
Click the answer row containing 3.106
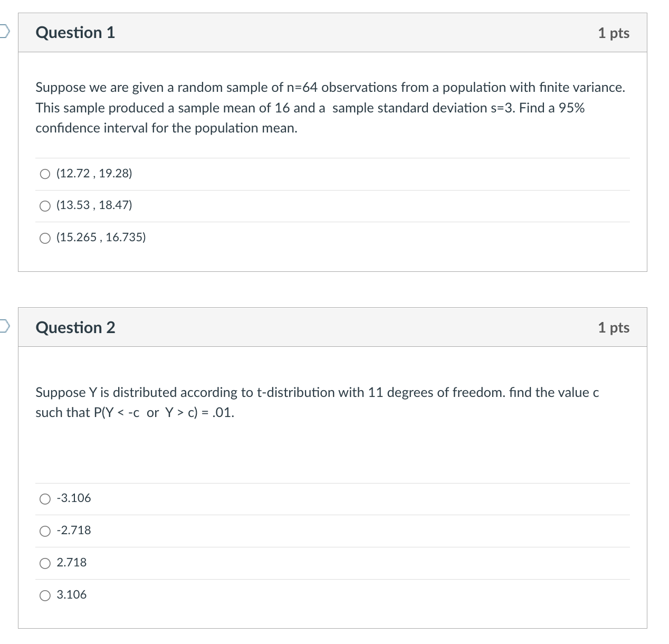(x=317, y=595)
